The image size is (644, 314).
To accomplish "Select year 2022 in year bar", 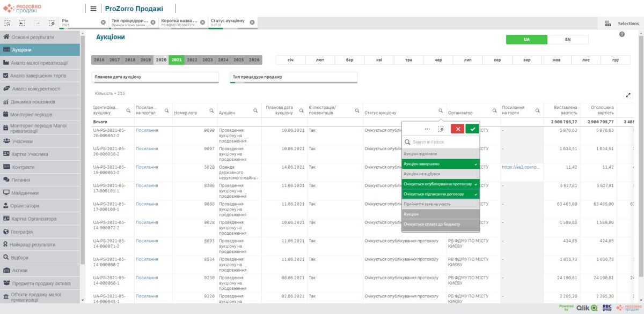I will click(x=192, y=60).
